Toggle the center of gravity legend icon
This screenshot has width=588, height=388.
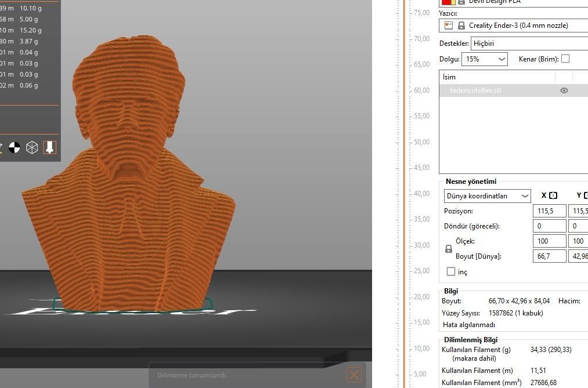pyautogui.click(x=15, y=147)
